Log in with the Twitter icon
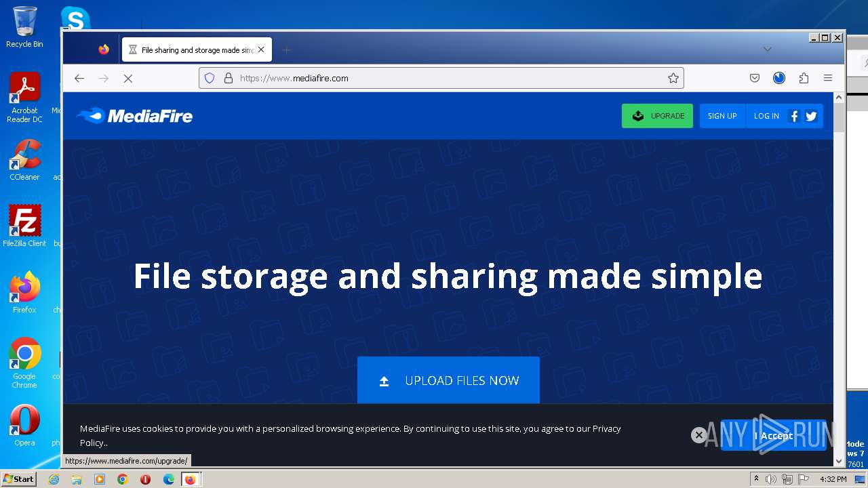868x488 pixels. pos(811,116)
